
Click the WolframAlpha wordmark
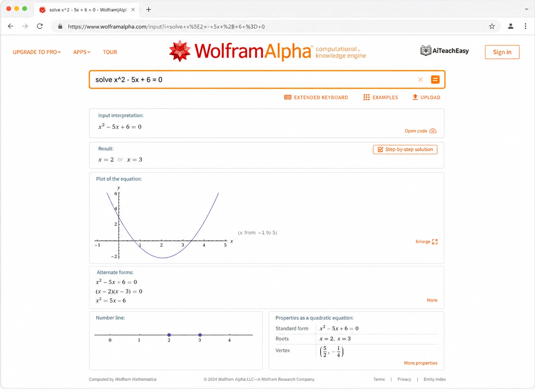(252, 51)
